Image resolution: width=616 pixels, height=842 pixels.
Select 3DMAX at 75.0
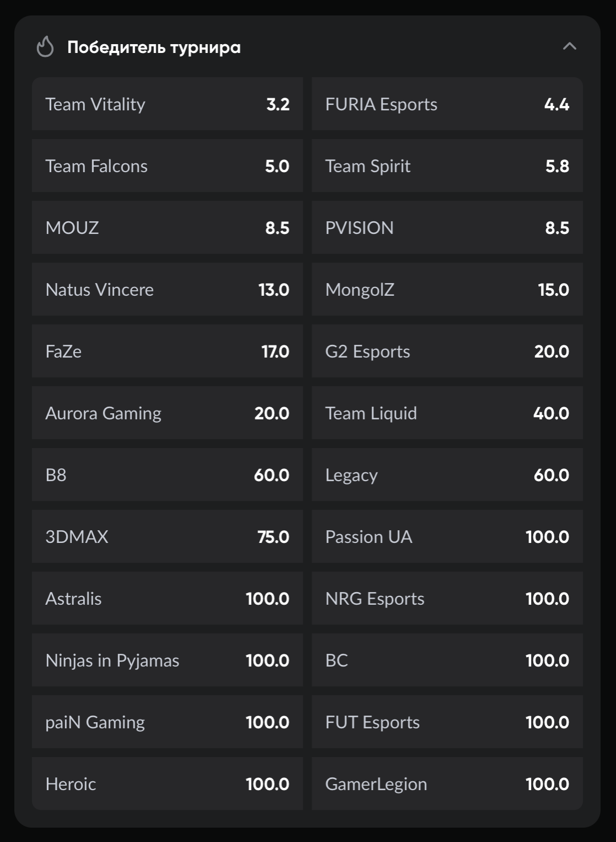tap(167, 537)
